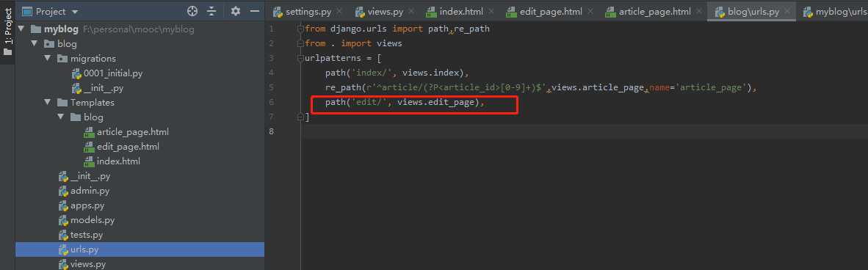Switch to the views.py editor tab
Image resolution: width=868 pixels, height=270 pixels.
click(x=386, y=11)
